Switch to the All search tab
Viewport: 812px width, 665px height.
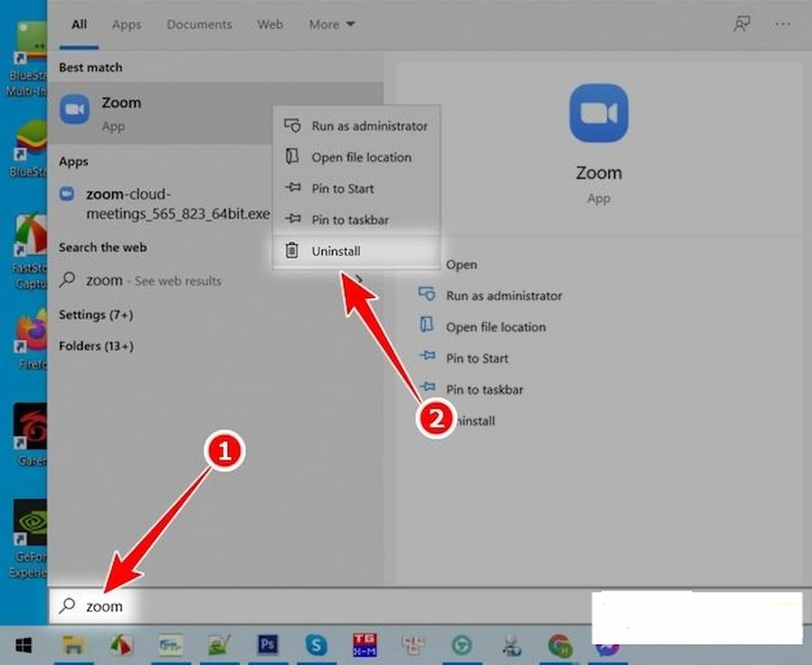click(79, 24)
